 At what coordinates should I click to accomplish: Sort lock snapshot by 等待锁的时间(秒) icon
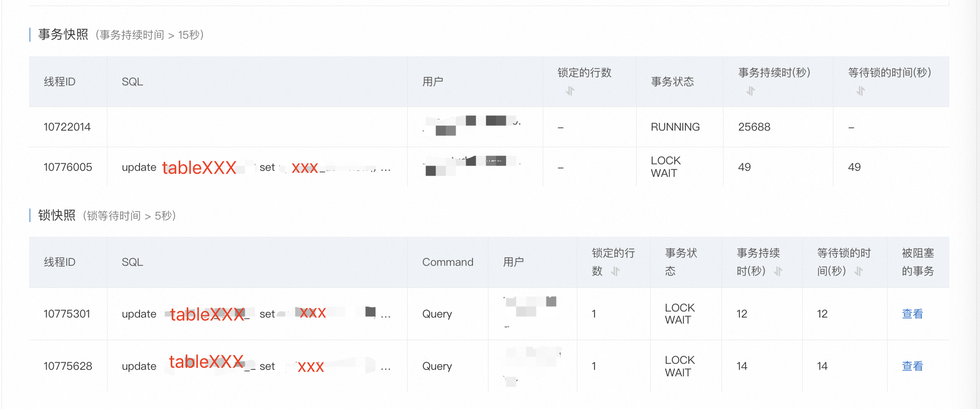click(859, 271)
